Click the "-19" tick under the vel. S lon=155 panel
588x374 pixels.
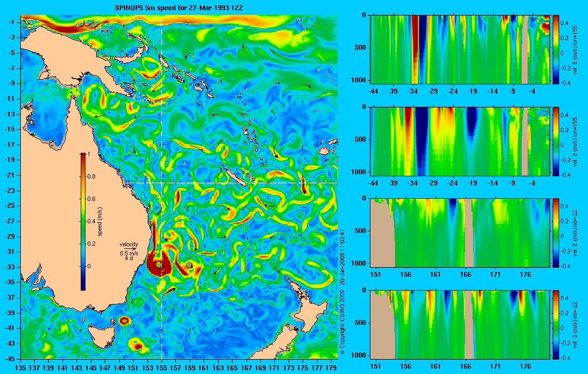point(472,183)
